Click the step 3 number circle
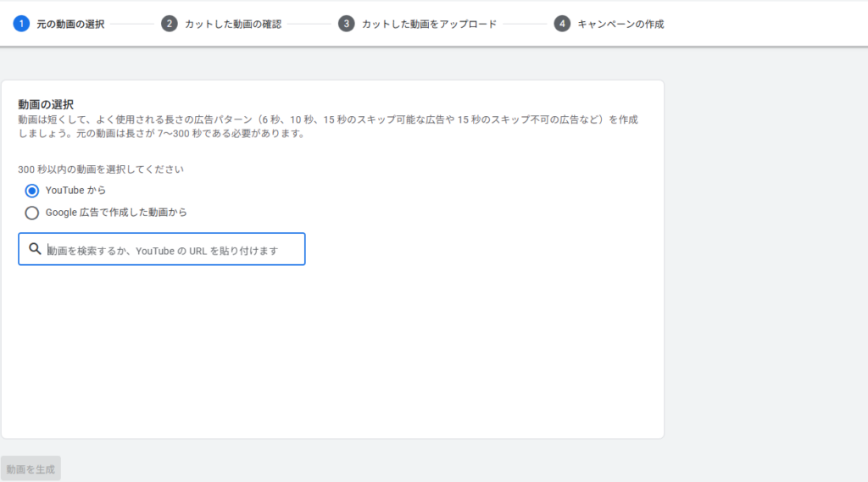Viewport: 868px width, 482px height. pos(346,24)
